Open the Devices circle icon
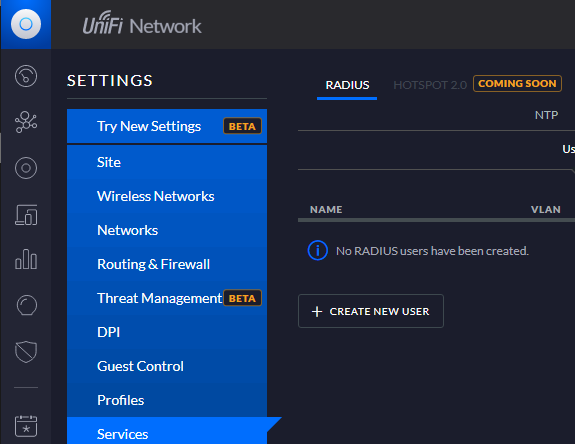This screenshot has width=575, height=444. pyautogui.click(x=26, y=168)
